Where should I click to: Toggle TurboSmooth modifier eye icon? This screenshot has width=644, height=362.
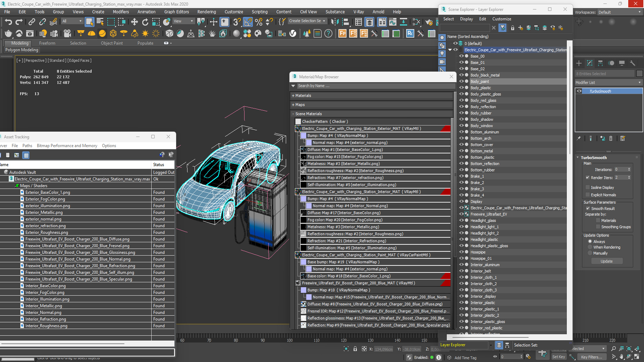point(579,91)
